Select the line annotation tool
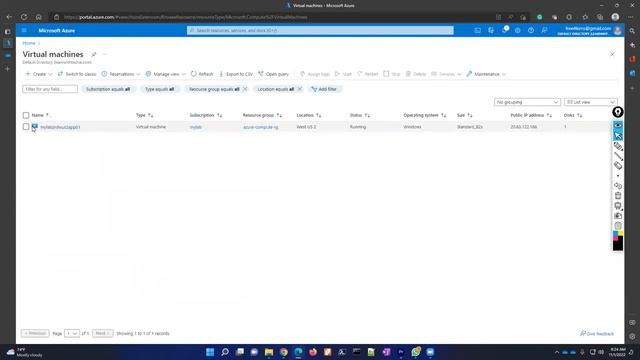The width and height of the screenshot is (640, 360). (x=618, y=156)
